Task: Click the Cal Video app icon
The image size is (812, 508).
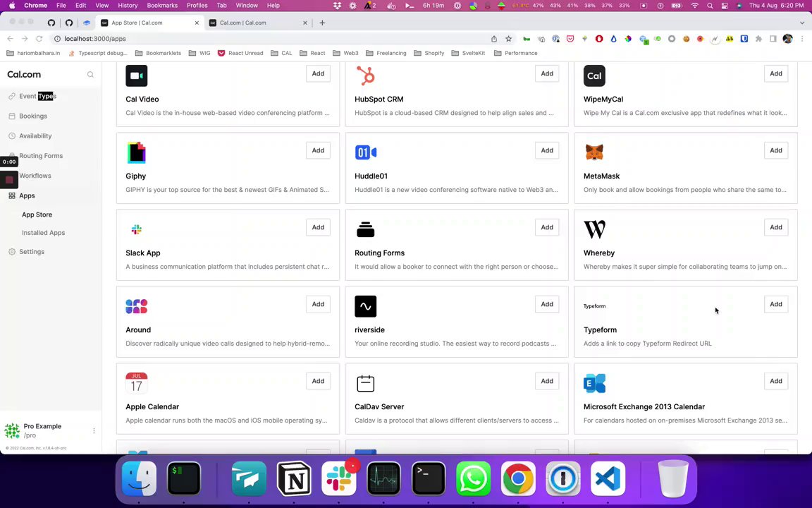Action: 136,75
